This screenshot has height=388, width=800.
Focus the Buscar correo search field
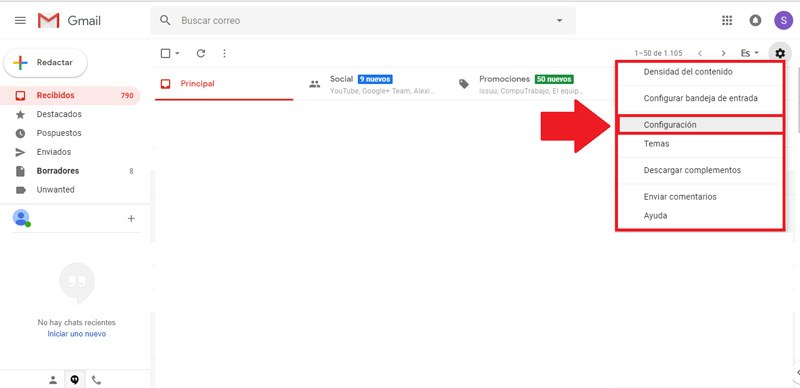[x=363, y=20]
